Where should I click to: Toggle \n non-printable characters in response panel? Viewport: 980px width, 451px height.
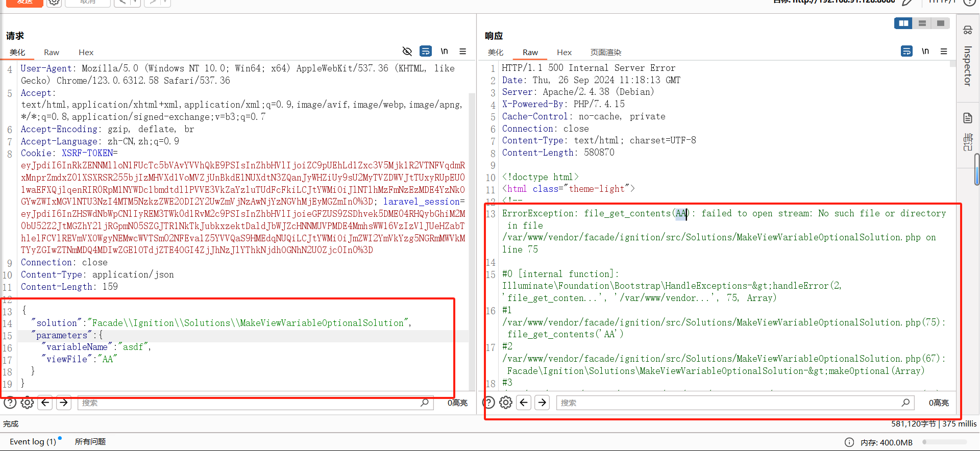925,52
